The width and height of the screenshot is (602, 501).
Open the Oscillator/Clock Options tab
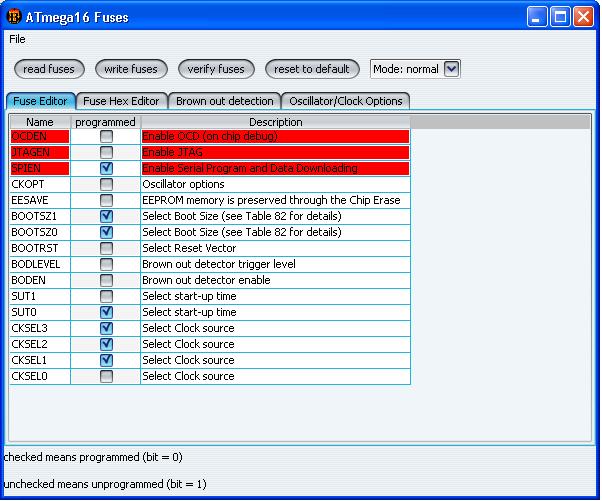(x=346, y=101)
